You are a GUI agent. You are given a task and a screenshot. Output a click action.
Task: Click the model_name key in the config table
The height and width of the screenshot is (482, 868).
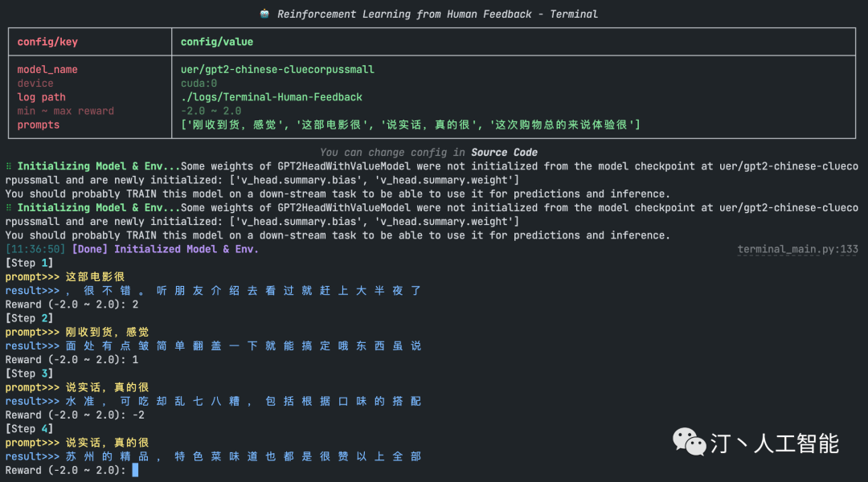[x=47, y=70]
